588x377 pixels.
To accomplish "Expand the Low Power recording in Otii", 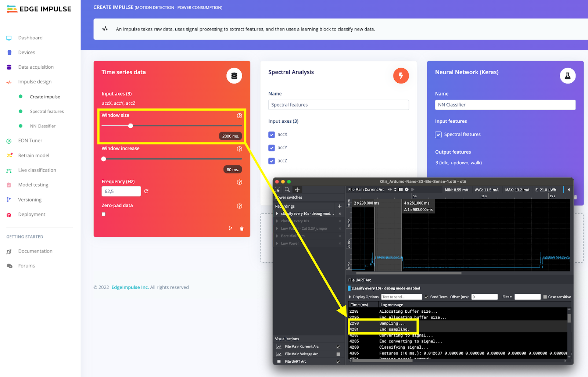I will [277, 243].
